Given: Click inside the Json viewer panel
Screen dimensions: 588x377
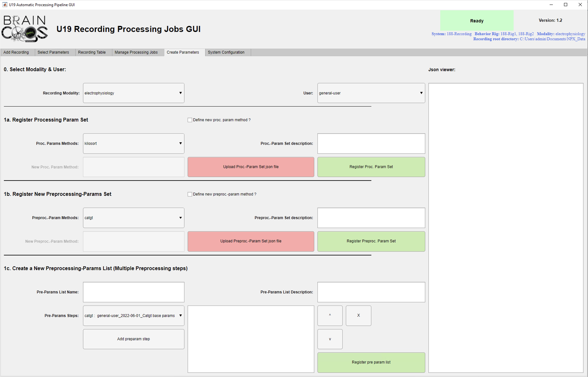Looking at the screenshot, I should [x=506, y=228].
